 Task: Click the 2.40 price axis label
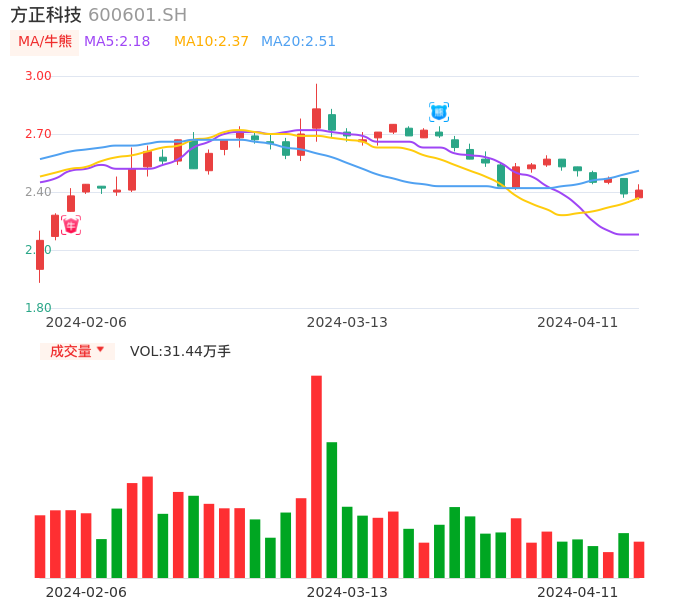(x=38, y=192)
